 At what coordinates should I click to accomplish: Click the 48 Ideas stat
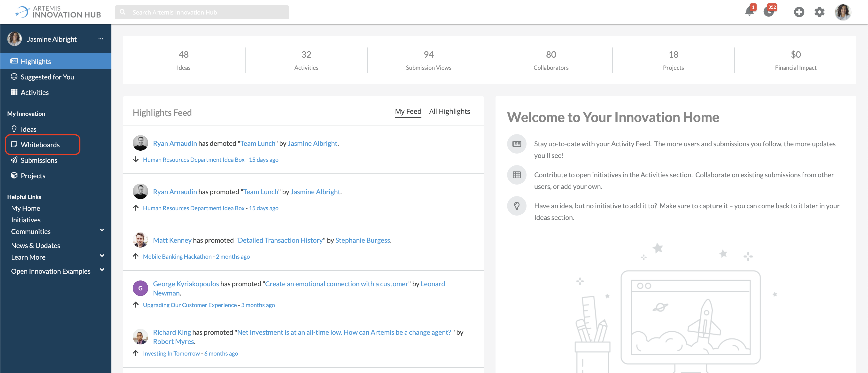(184, 60)
